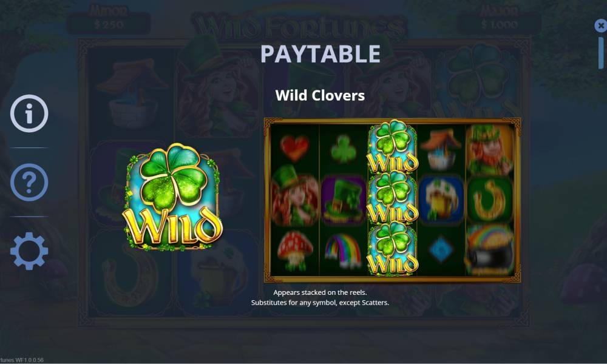Select the bottom stacked Wild symbol

click(393, 249)
